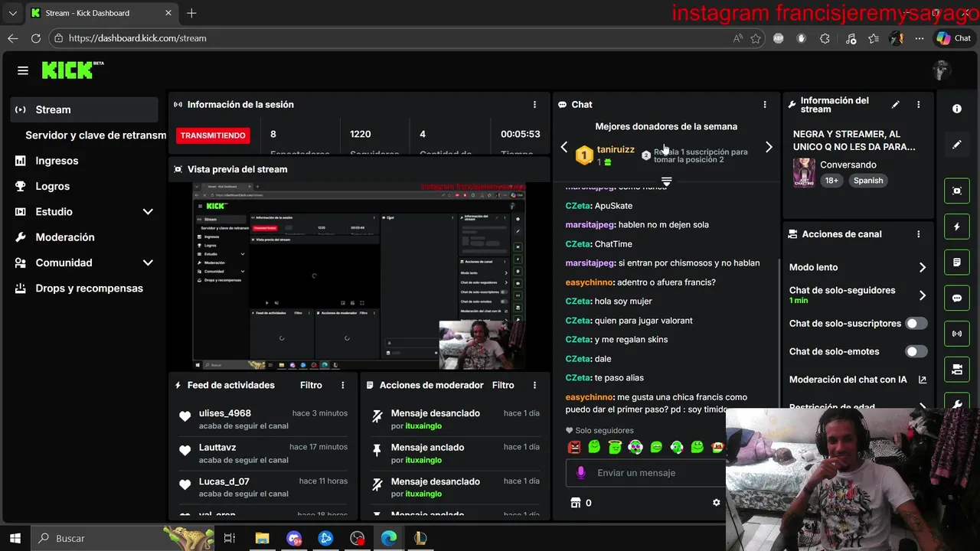Edit the stream information with the pencil icon
Screen dimensions: 980x551
click(896, 105)
